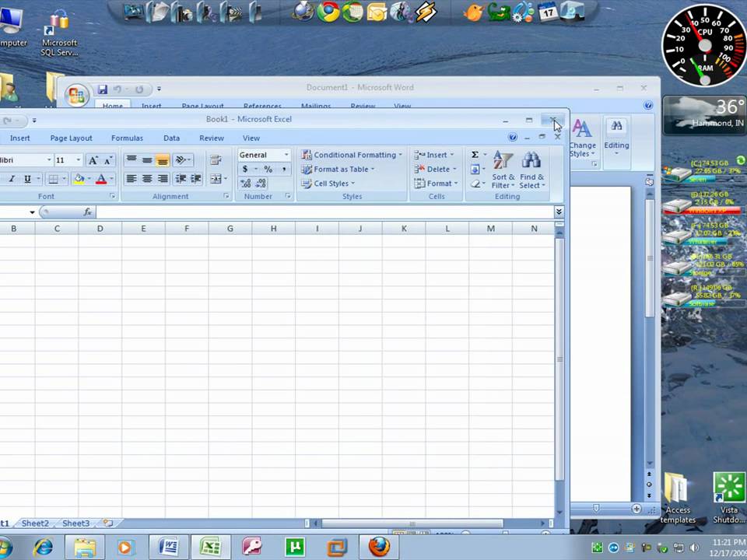Toggle italic formatting in Excel

click(12, 179)
